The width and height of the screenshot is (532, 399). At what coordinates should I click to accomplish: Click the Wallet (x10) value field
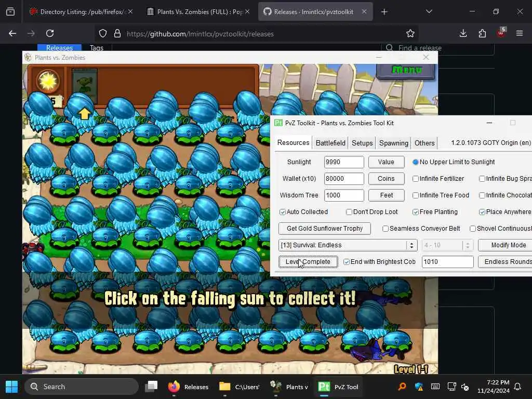point(344,179)
